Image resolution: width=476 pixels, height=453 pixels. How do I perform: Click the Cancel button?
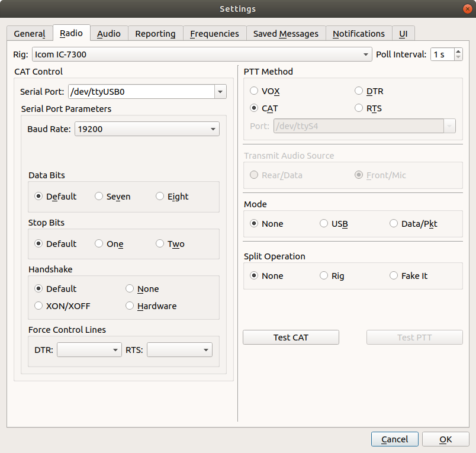tap(395, 439)
